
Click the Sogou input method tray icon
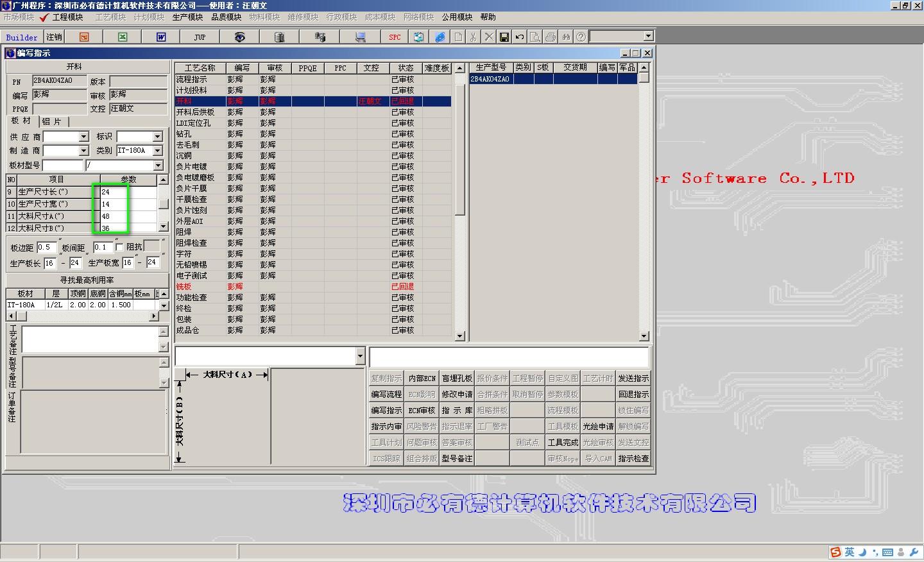[x=835, y=552]
